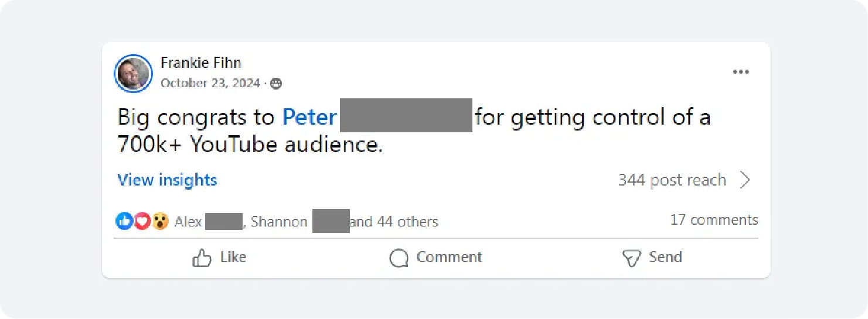The image size is (868, 319).
Task: Open the three-dot post options menu
Action: [741, 72]
